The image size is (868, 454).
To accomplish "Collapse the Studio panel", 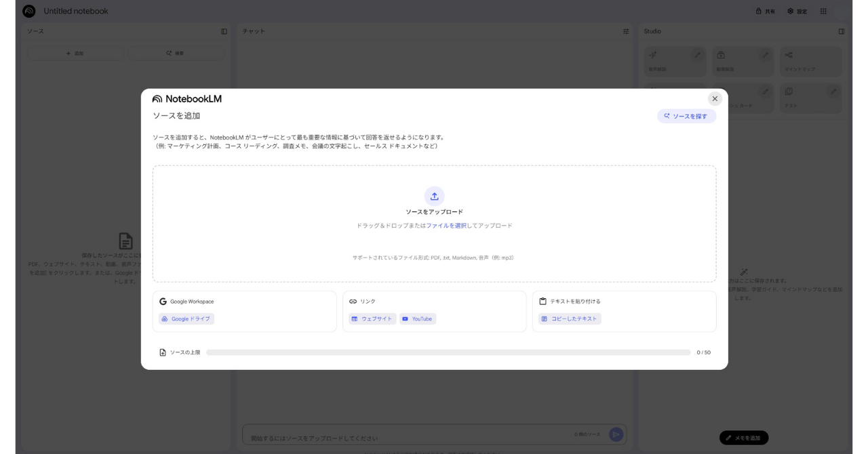I will (x=842, y=31).
